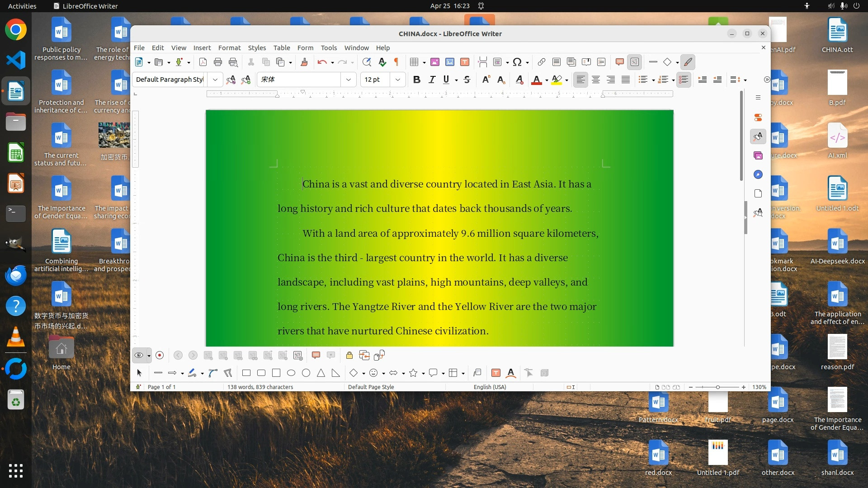This screenshot has height=488, width=868.
Task: Expand the Paragraph Style dropdown
Action: pyautogui.click(x=215, y=80)
